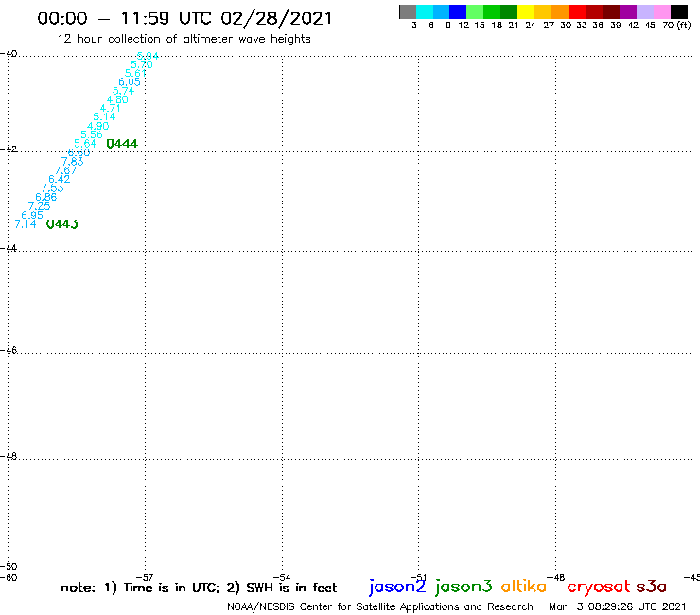Click the dark red 's3a' satellite label
This screenshot has width=700, height=615.
(x=652, y=587)
